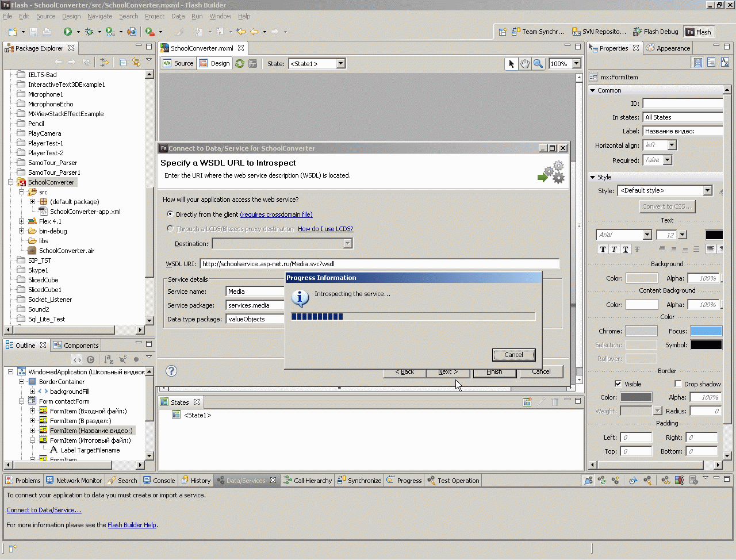Open the 'How do I use LCDS?' link

point(325,229)
